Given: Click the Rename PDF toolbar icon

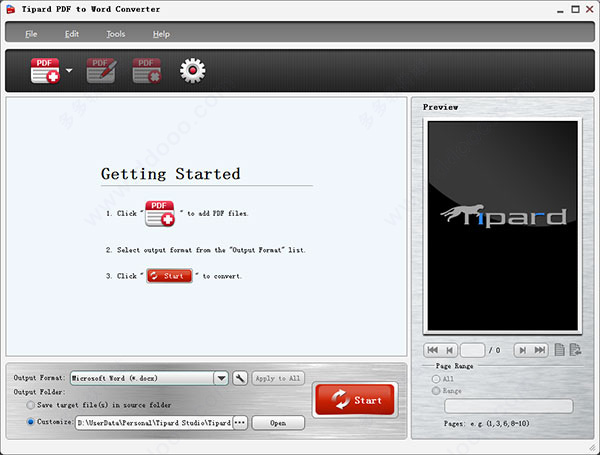Looking at the screenshot, I should (101, 70).
